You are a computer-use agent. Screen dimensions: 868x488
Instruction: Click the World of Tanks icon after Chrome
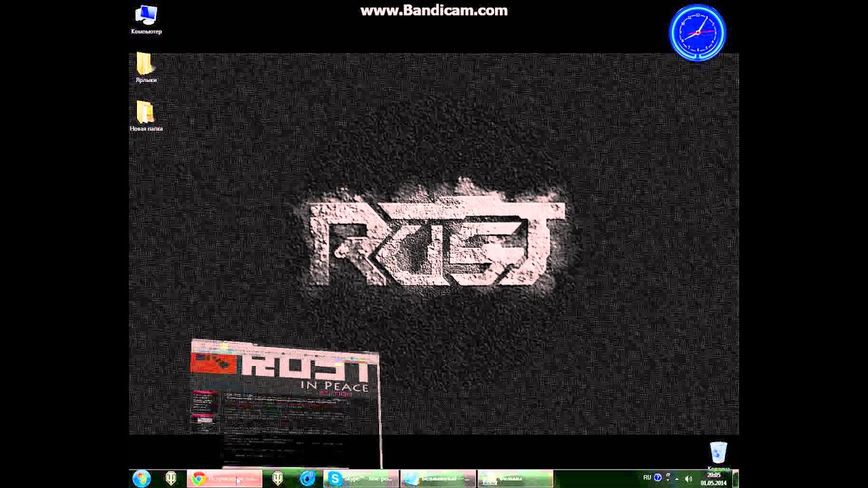277,479
